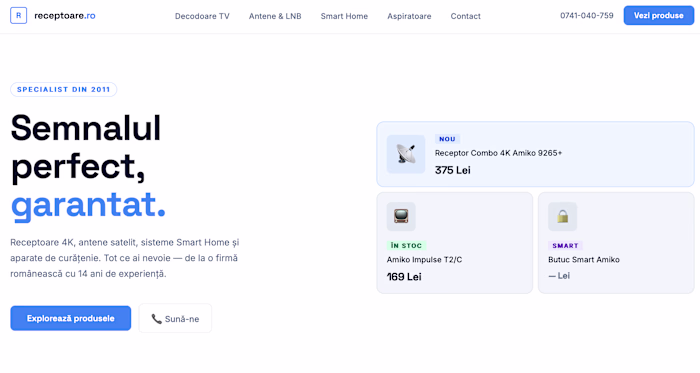Open the receptoare.ro home link
700x373 pixels.
coord(65,16)
